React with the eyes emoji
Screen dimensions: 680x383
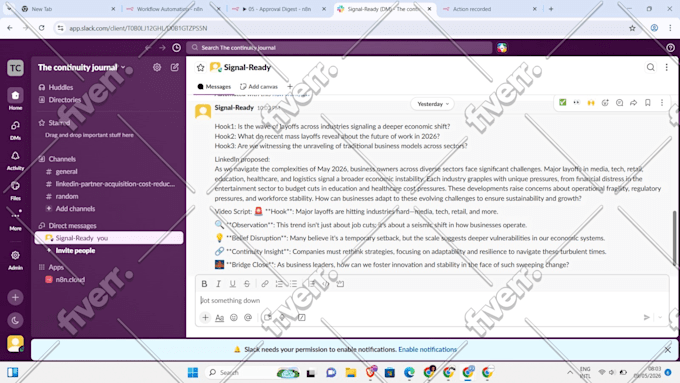(x=576, y=103)
